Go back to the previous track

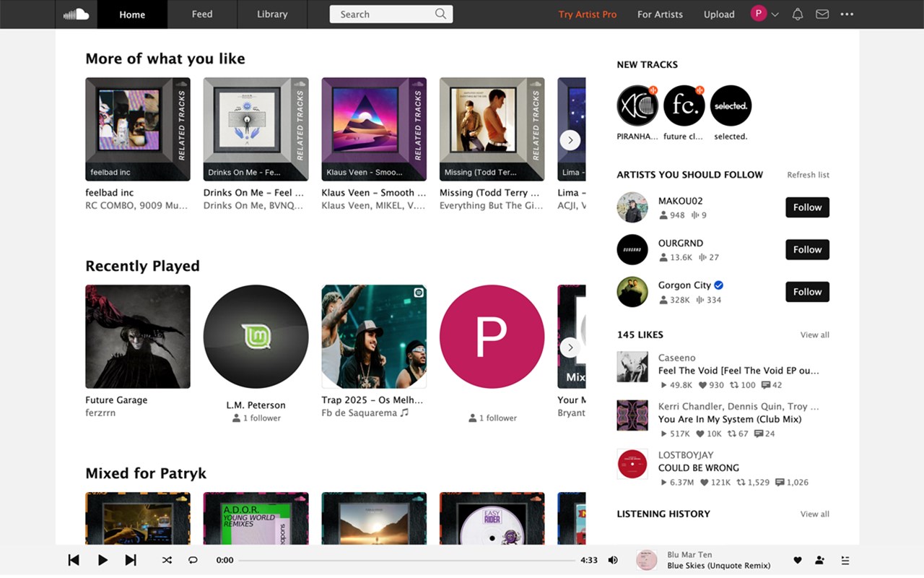click(74, 560)
